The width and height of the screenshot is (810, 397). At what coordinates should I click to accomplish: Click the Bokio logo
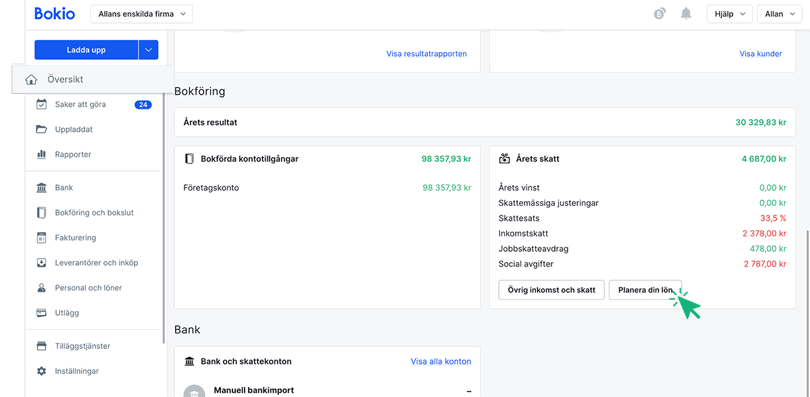54,14
